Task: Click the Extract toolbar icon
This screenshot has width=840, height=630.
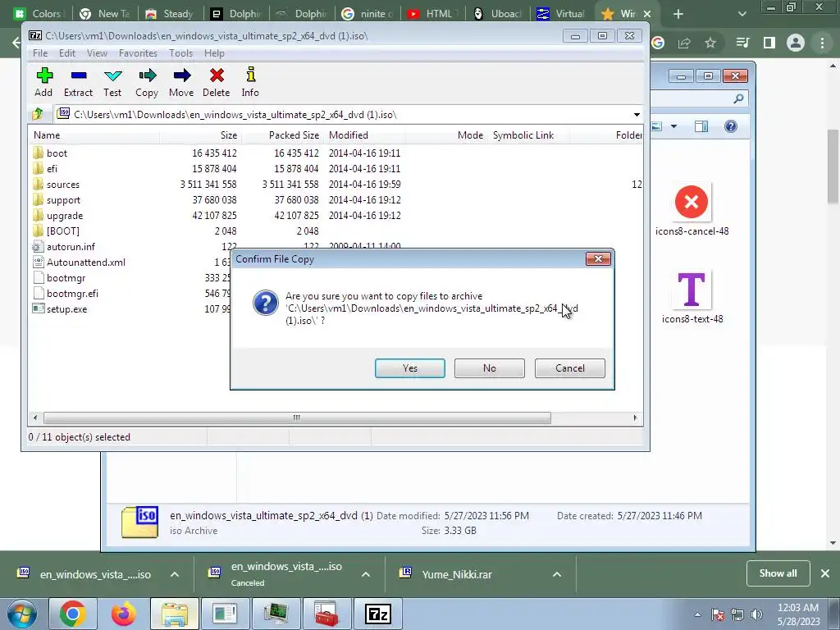Action: 78,82
